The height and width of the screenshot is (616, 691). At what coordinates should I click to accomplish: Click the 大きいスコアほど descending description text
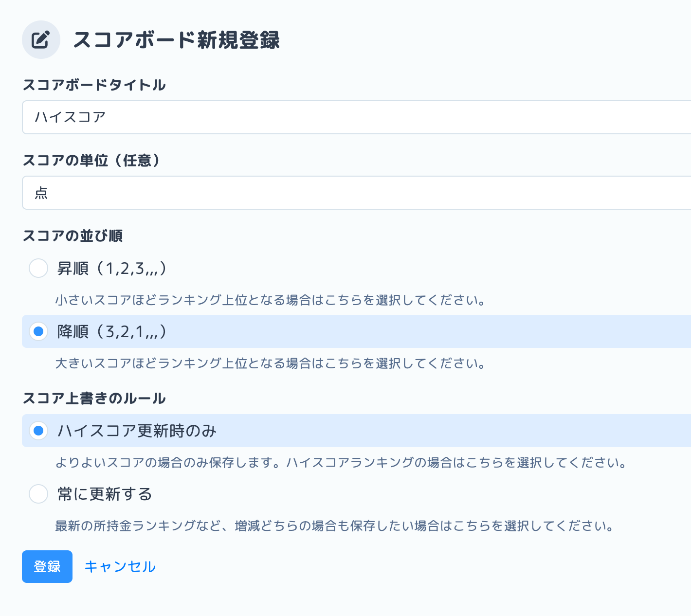pyautogui.click(x=271, y=363)
